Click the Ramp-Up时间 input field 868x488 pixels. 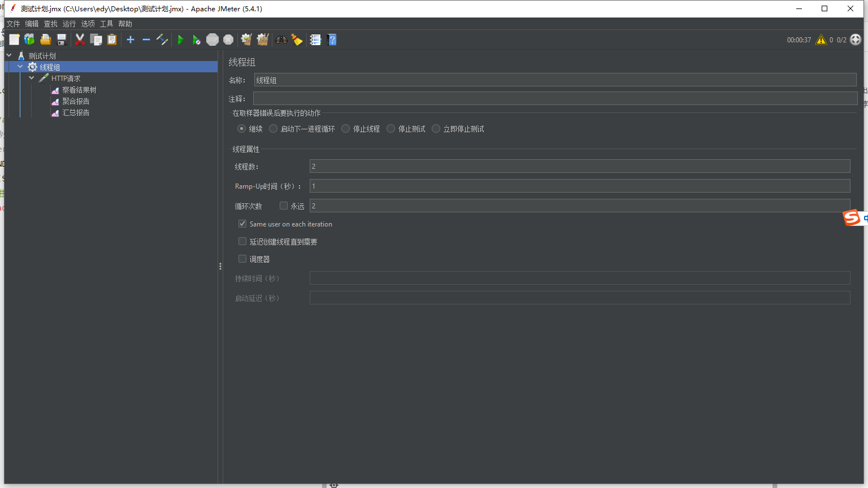(580, 186)
